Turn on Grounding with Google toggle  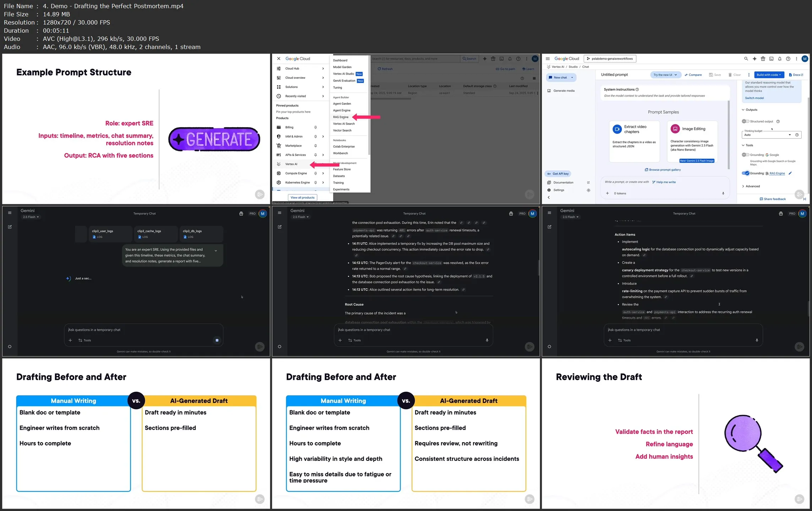click(x=745, y=155)
